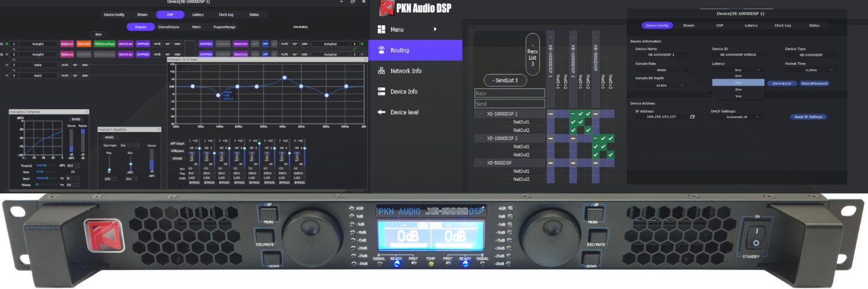This screenshot has height=289, width=868.
Task: Open input COMPRESS block on AnalogIn1 row
Action: [143, 44]
